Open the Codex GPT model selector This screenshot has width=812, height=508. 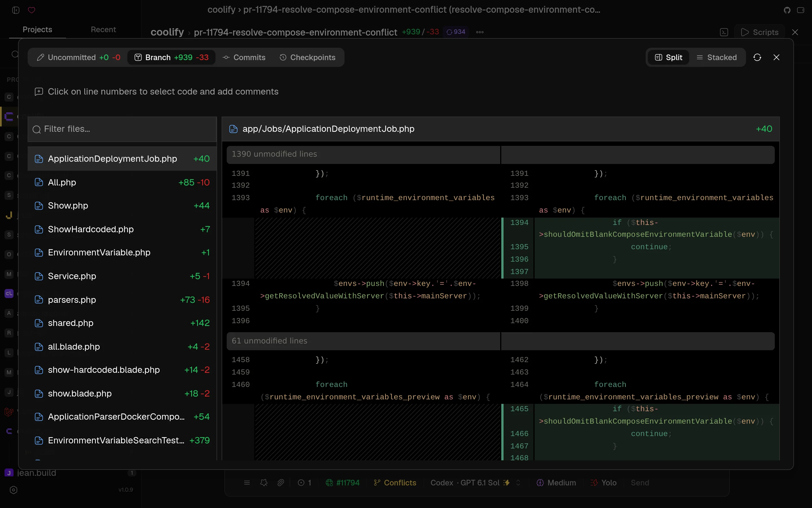coord(475,483)
